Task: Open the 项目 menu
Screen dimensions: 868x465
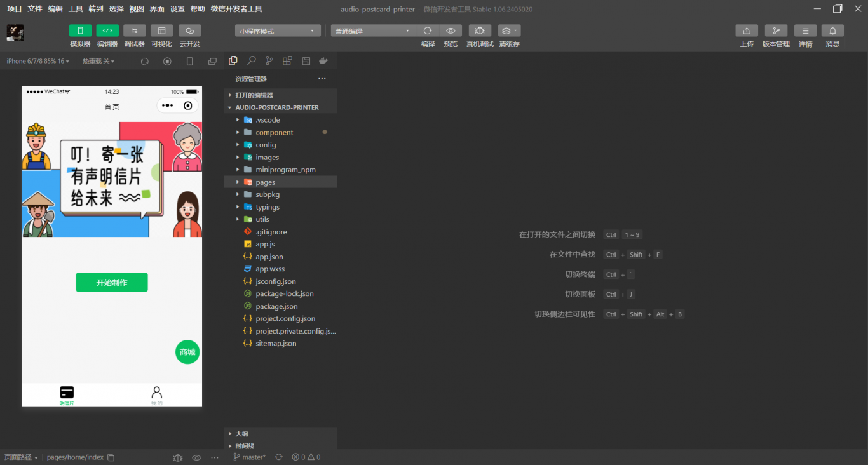Action: [x=15, y=9]
